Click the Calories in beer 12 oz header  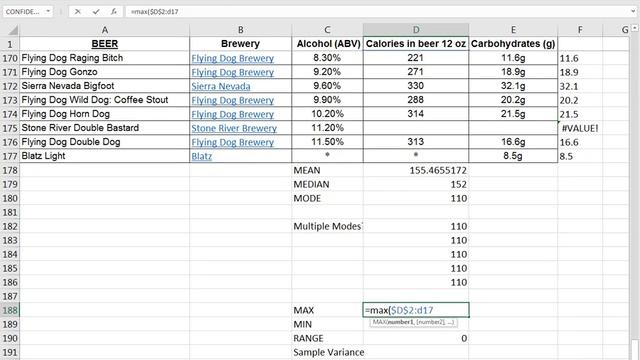[416, 44]
